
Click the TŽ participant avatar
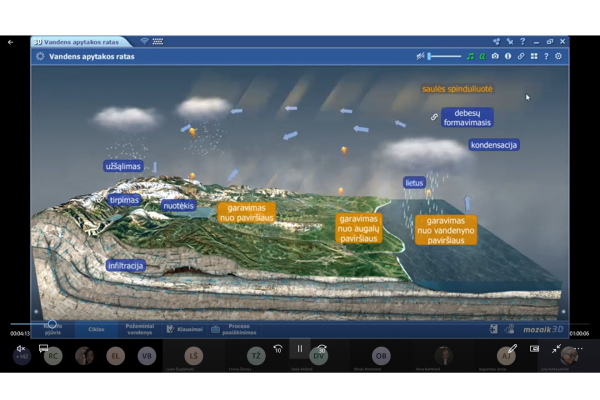[x=256, y=356]
